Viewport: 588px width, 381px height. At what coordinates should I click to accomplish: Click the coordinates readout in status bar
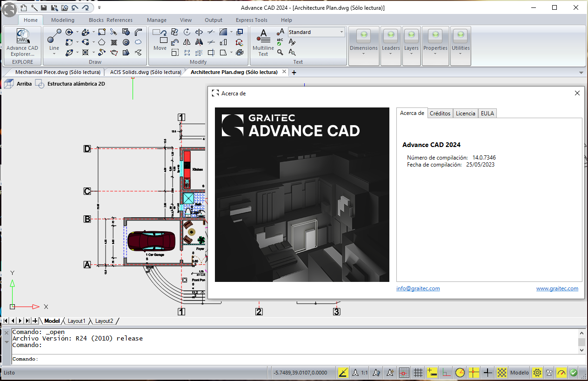pos(301,373)
